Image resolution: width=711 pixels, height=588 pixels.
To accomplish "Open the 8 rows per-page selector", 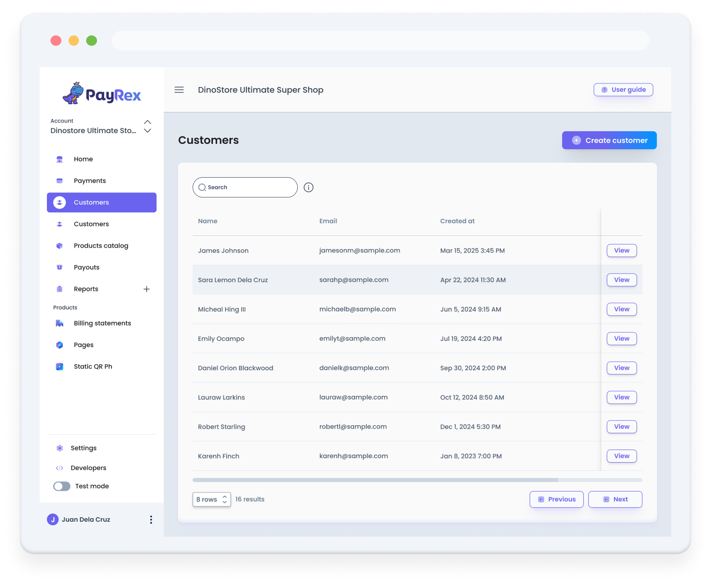I will pos(212,499).
